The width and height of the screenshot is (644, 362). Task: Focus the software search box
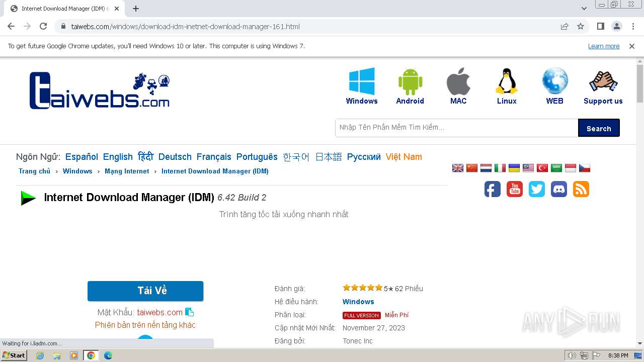point(456,128)
